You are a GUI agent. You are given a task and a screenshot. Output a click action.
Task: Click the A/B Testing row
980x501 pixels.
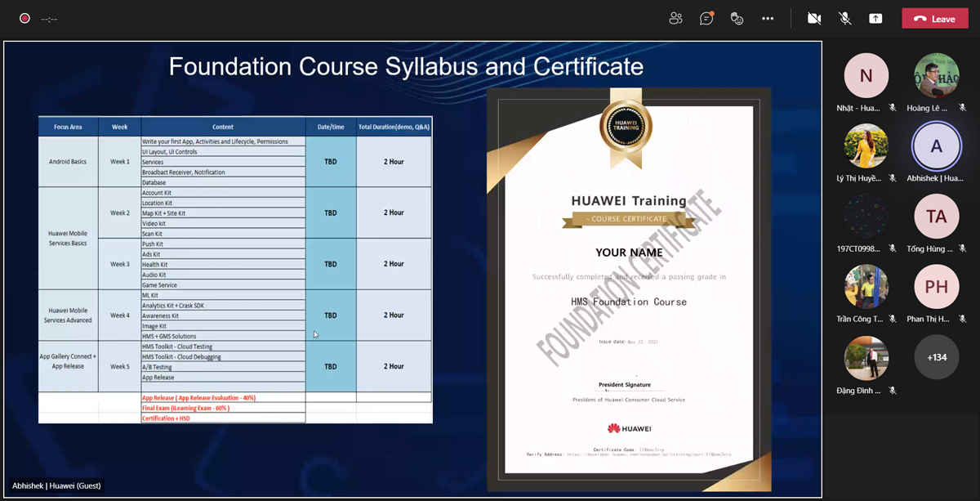[223, 367]
